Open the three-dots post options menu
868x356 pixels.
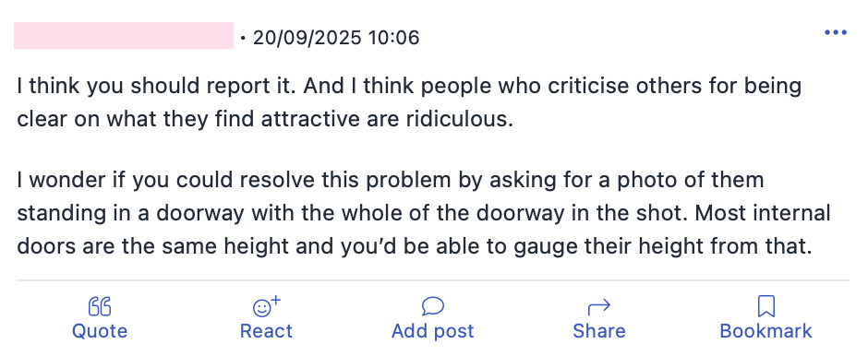pos(836,32)
